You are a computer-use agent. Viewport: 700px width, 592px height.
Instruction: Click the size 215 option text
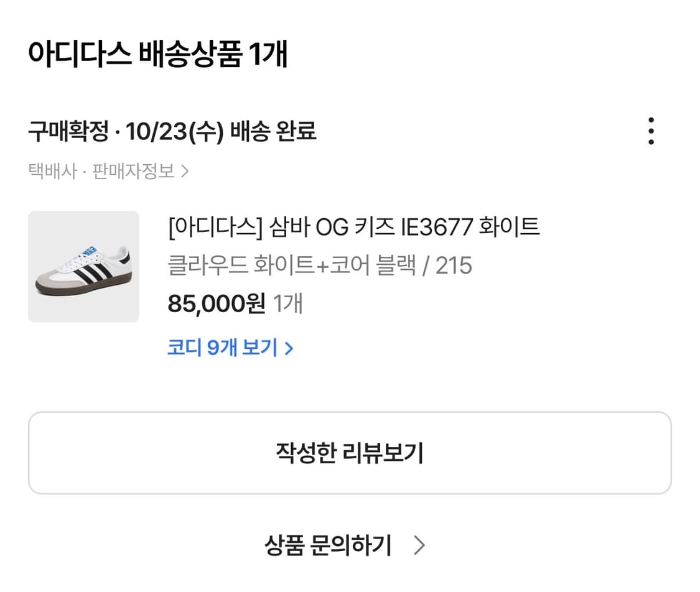454,266
